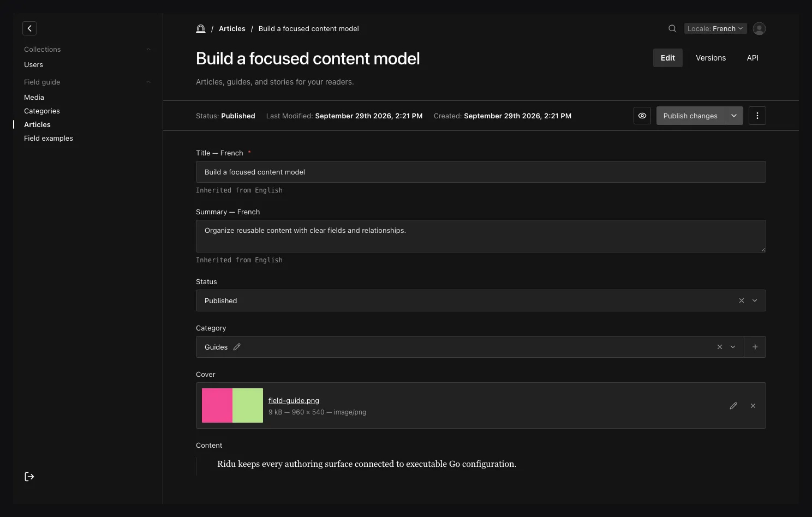The height and width of the screenshot is (517, 812).
Task: Open the Locale: French selector
Action: [715, 28]
